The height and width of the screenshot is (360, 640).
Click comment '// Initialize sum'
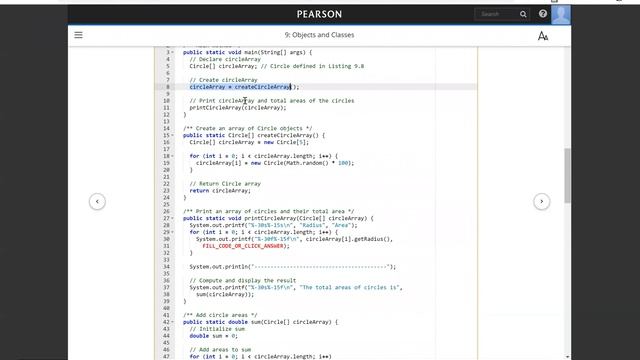[x=217, y=329]
